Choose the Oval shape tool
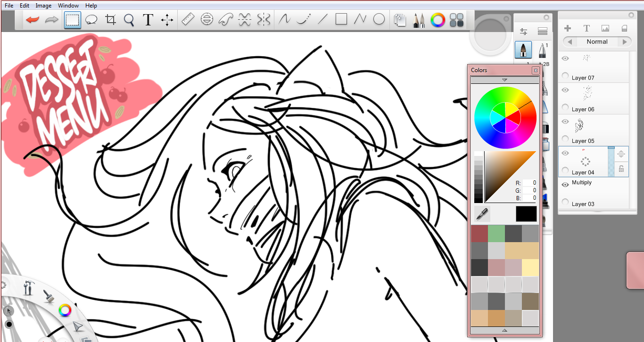Image resolution: width=644 pixels, height=342 pixels. click(x=379, y=19)
